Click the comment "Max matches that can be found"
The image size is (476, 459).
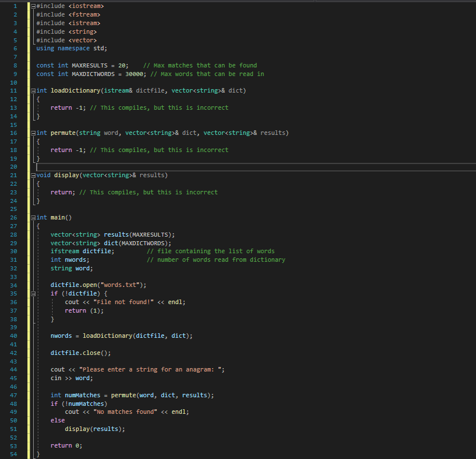[200, 66]
